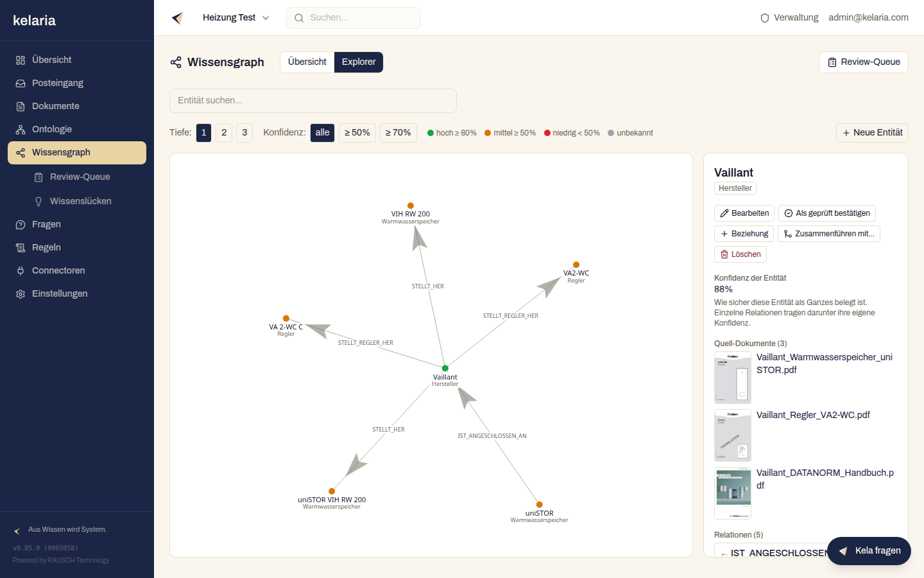Select the VA 2-WC C Regler node

tap(286, 319)
